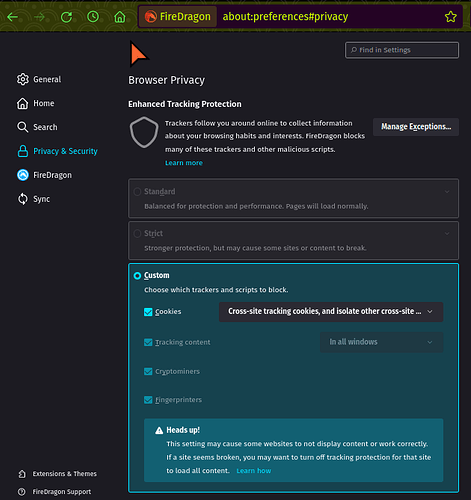471x500 pixels.
Task: Switch to the Search settings category
Action: (37, 127)
